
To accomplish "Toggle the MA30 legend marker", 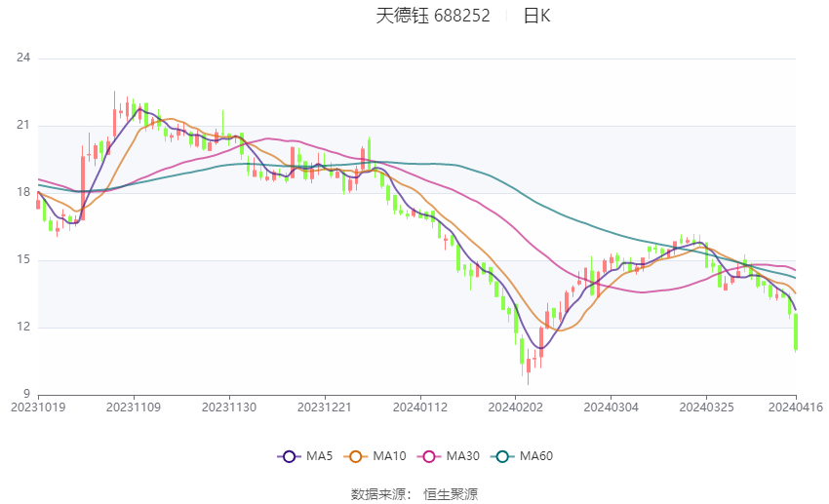I will pos(429,456).
